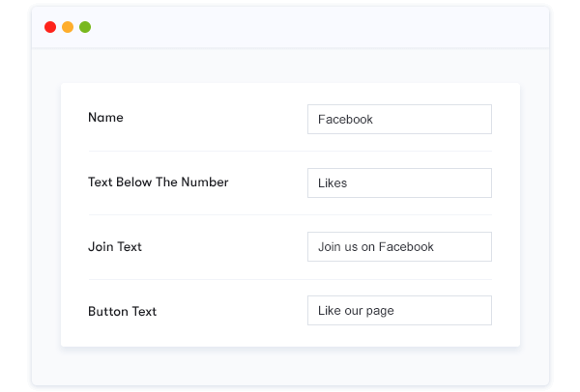Click the word Like in Button Text input
The width and height of the screenshot is (580, 392).
point(330,310)
